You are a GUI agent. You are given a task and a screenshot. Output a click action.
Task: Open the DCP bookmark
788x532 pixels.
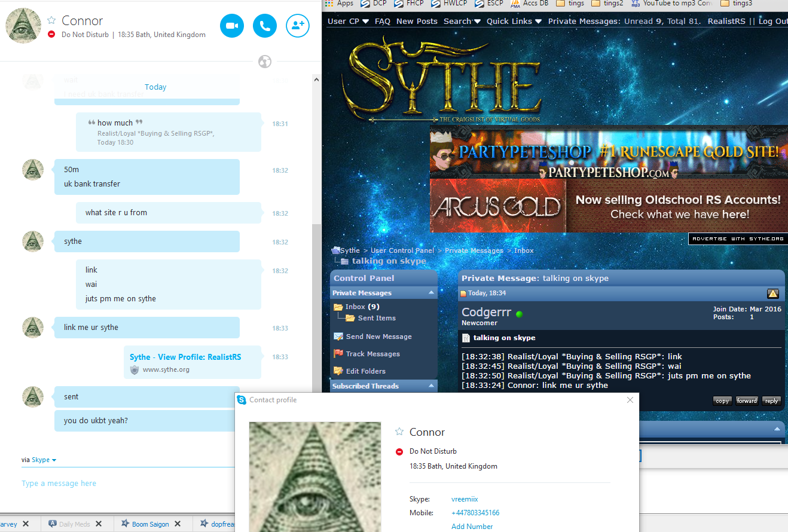point(374,3)
